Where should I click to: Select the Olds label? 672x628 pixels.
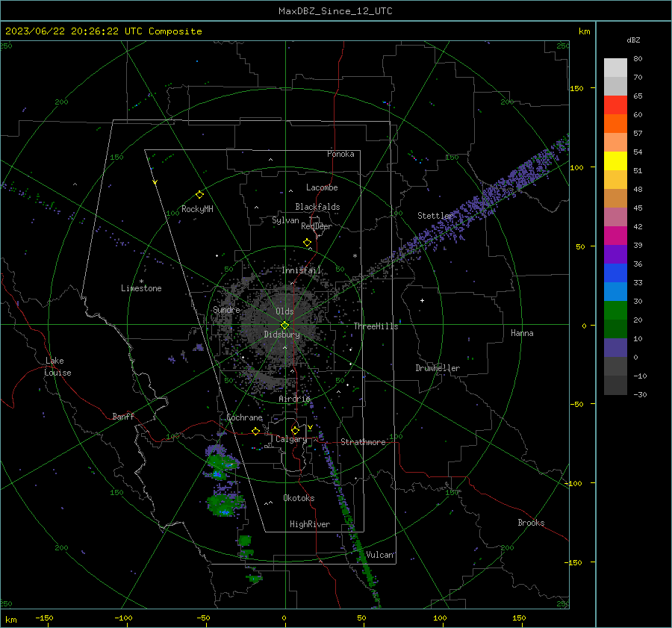click(284, 311)
